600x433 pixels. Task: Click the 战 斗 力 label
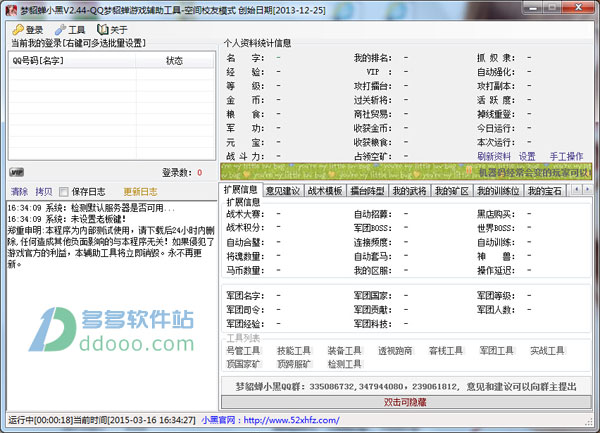coord(245,156)
